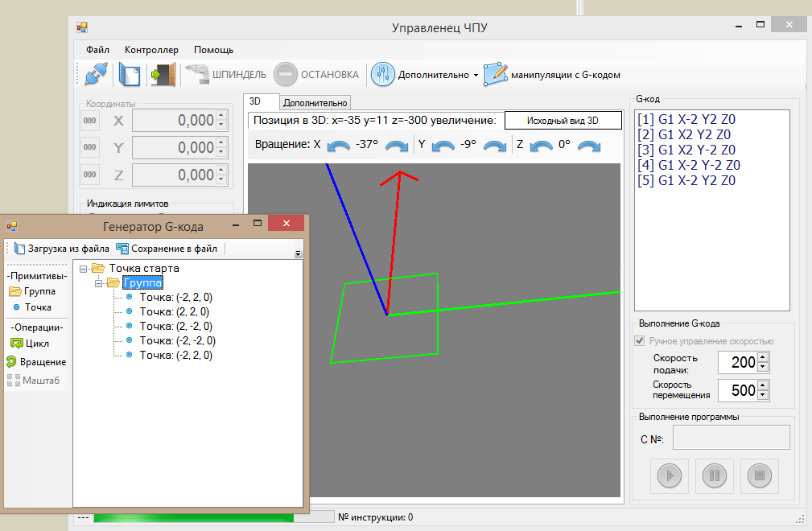Click the play program button

670,475
